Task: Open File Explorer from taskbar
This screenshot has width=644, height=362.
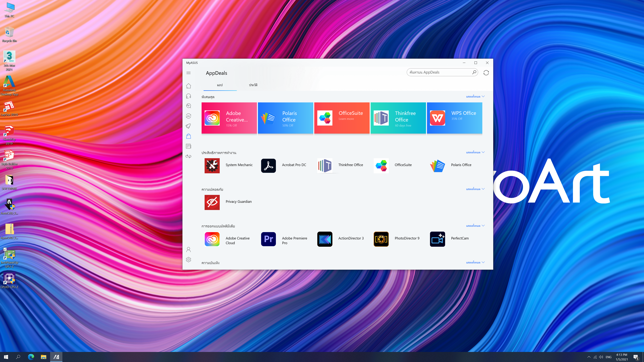Action: click(43, 357)
